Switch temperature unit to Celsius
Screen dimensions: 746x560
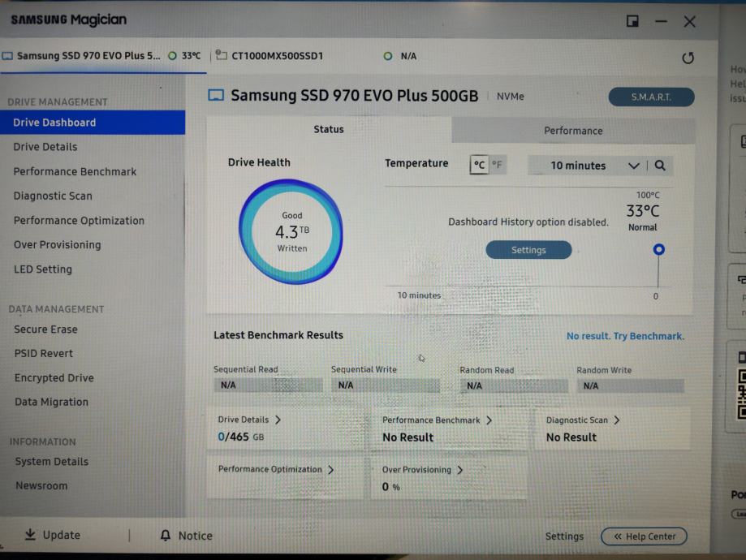[x=479, y=165]
